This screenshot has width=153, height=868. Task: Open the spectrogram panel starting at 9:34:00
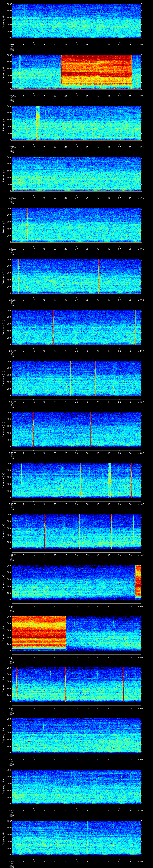point(76,174)
